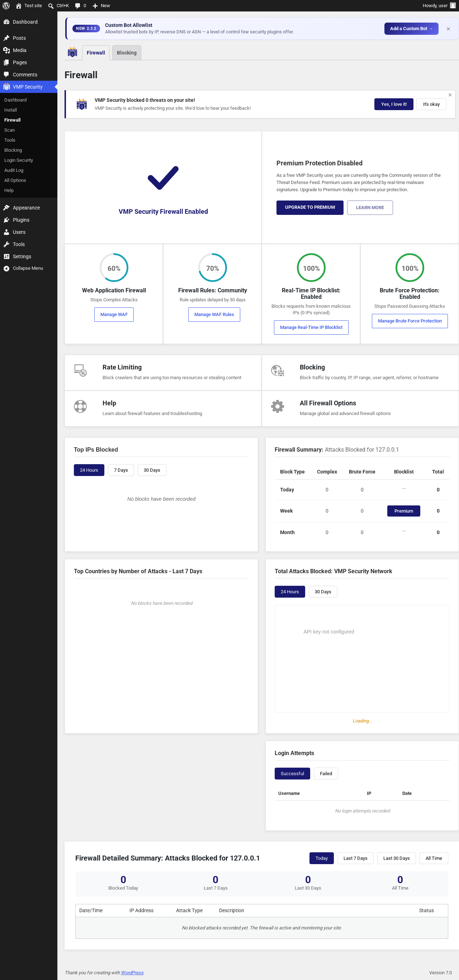This screenshot has height=980, width=459.
Task: Show Failed login attempts
Action: tap(326, 774)
